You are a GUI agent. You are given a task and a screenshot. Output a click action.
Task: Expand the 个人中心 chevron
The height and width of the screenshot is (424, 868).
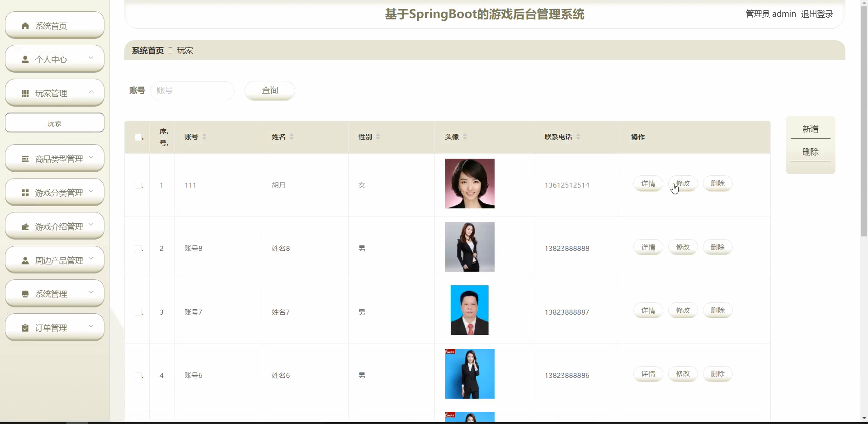click(x=91, y=57)
